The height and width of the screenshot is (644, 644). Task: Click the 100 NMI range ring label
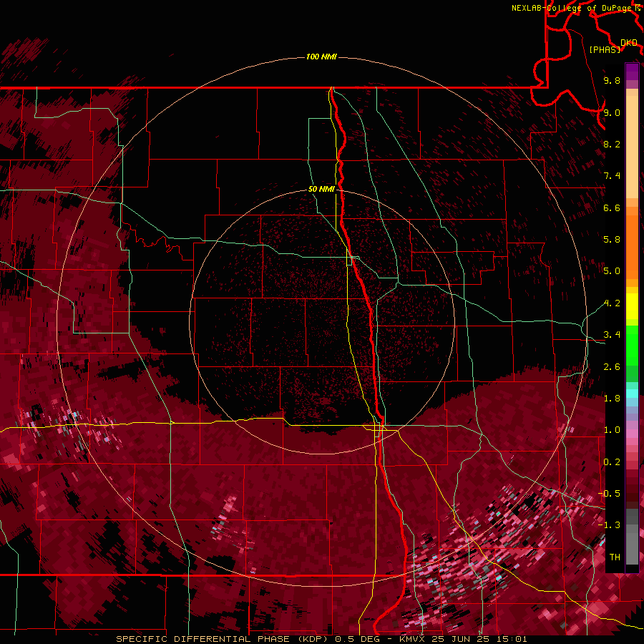coord(321,57)
